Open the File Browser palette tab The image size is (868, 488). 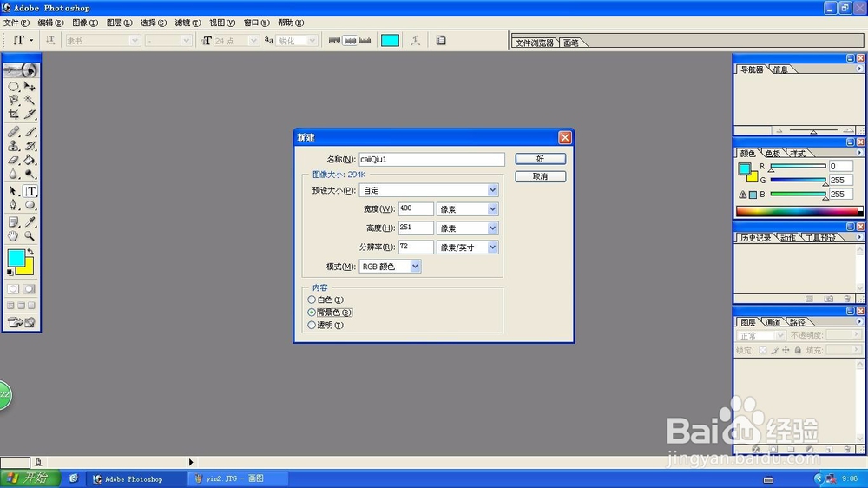tap(534, 43)
